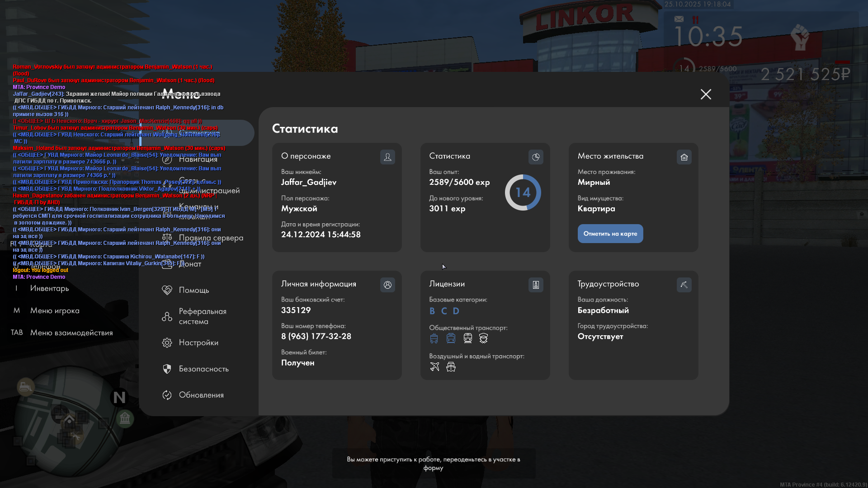Click the airplane license icon
The image size is (868, 488).
pyautogui.click(x=434, y=366)
